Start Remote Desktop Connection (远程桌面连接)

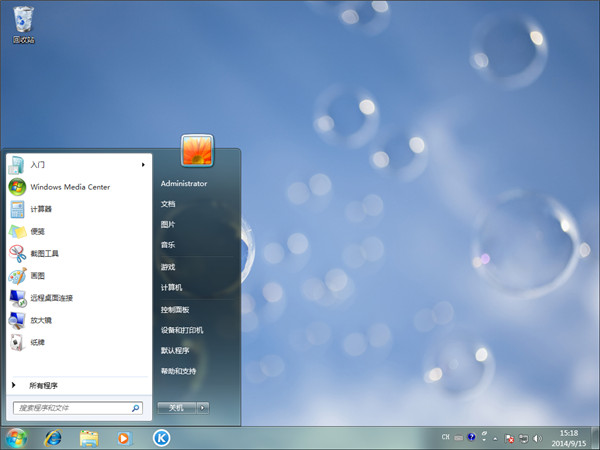51,297
